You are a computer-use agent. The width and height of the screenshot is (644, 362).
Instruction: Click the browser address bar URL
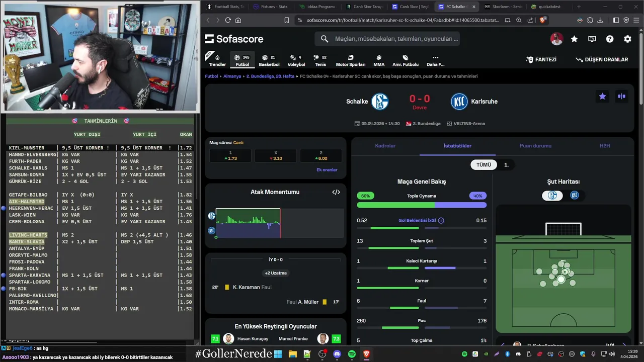click(404, 20)
